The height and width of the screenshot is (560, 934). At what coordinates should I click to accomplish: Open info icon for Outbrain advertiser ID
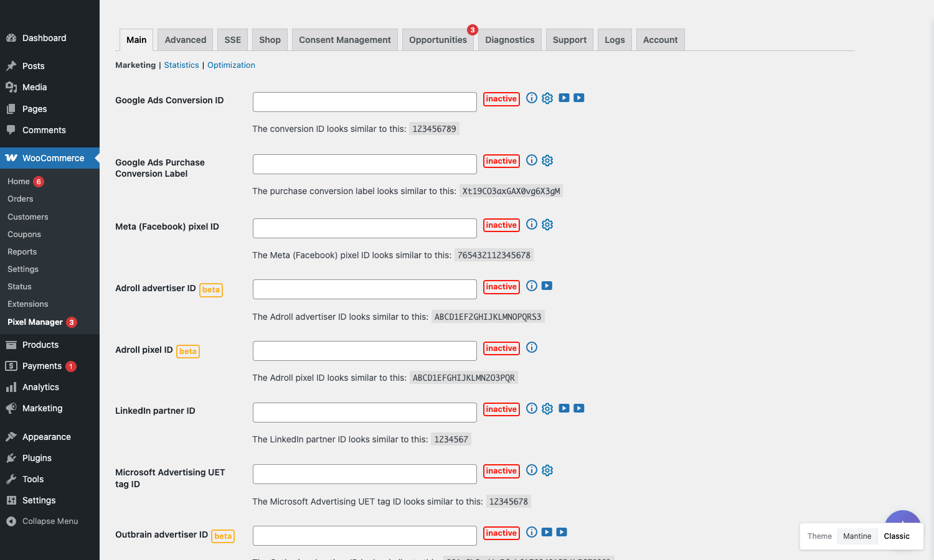532,532
